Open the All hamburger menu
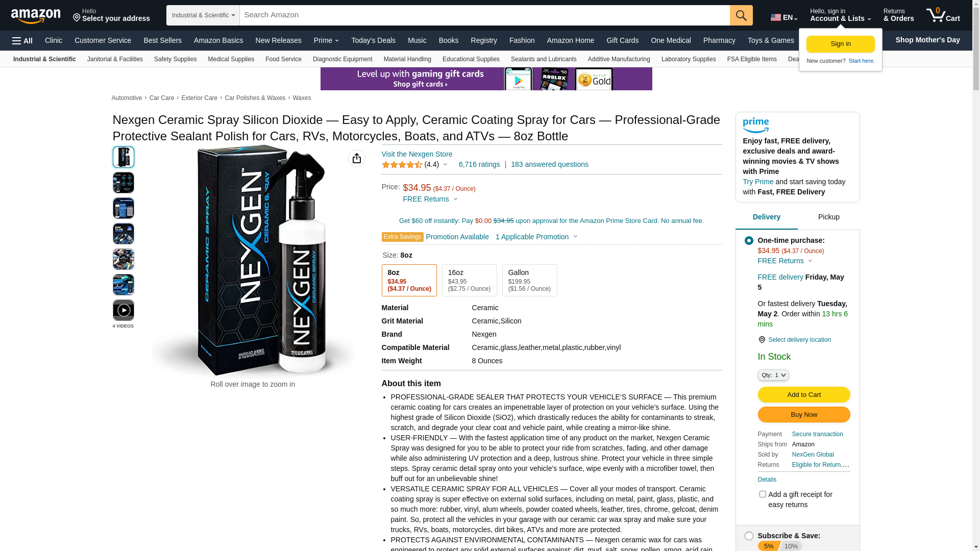This screenshot has width=980, height=551. tap(22, 41)
